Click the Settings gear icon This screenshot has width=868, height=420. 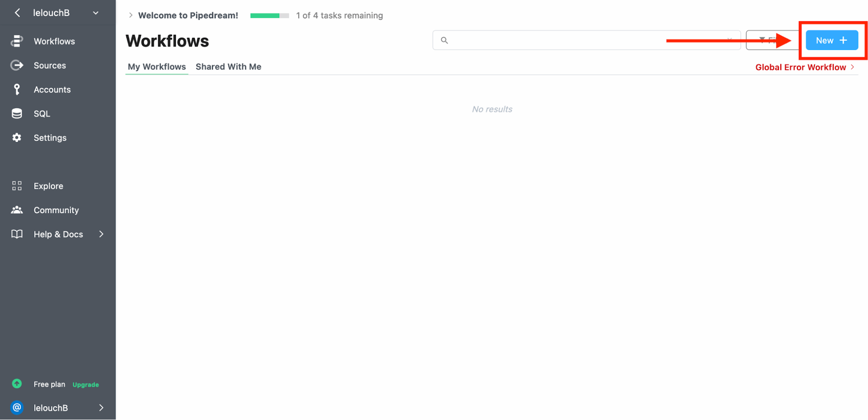point(17,138)
